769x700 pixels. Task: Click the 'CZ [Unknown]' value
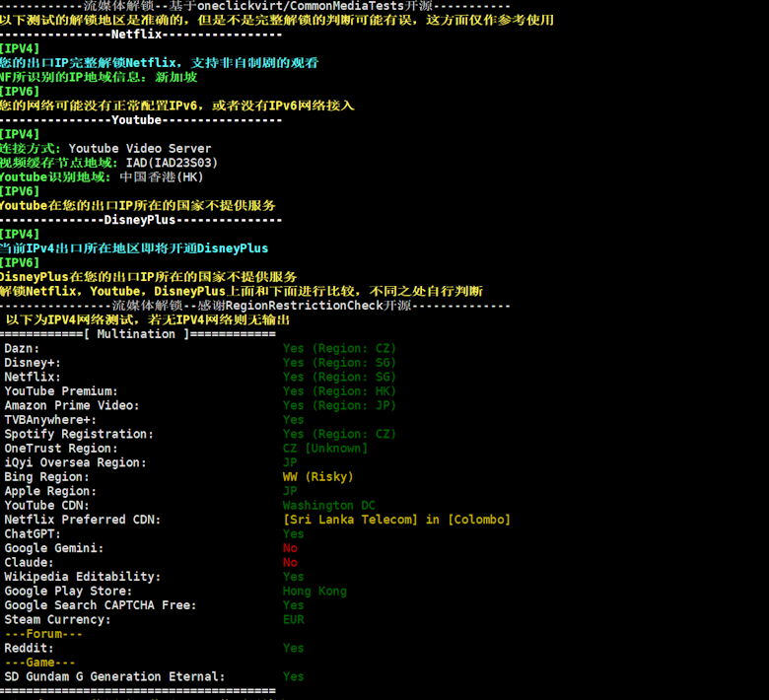tap(324, 448)
